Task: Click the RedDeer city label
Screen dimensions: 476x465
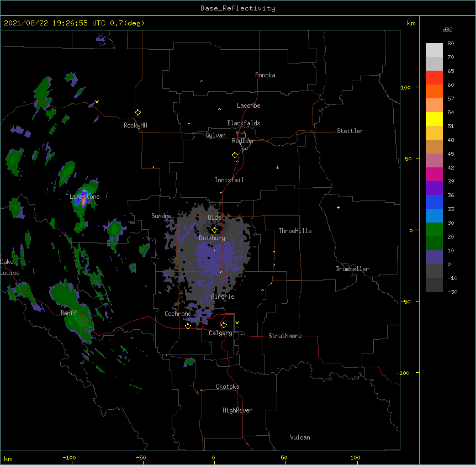Action: (x=243, y=141)
